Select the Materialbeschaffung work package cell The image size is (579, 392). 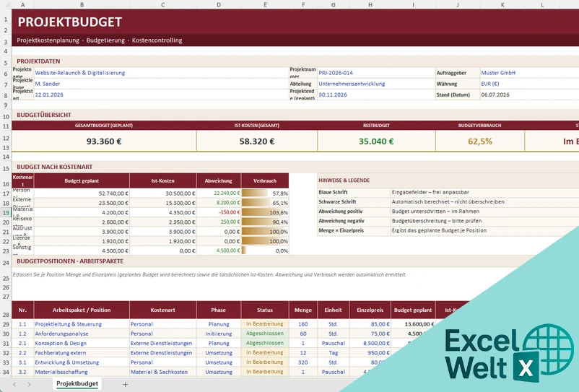pyautogui.click(x=82, y=372)
